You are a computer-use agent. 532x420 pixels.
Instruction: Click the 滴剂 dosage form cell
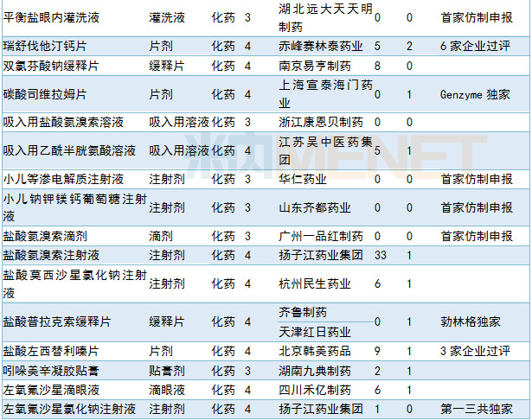(x=161, y=236)
